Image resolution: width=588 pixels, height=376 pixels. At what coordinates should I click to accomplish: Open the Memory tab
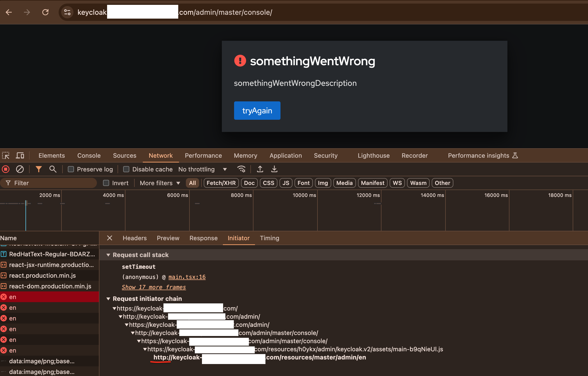coord(246,155)
